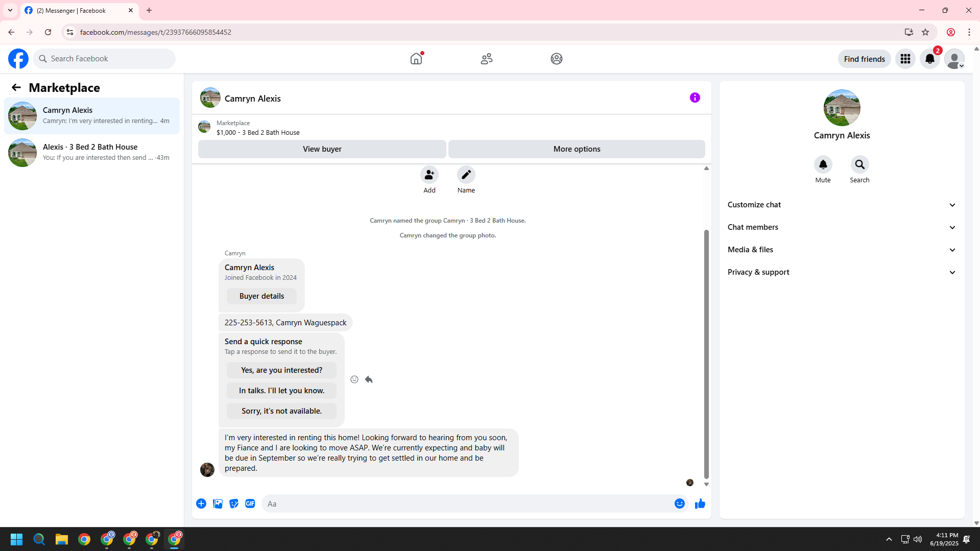Image resolution: width=980 pixels, height=551 pixels.
Task: Focus the Search Facebook field
Action: 104,59
